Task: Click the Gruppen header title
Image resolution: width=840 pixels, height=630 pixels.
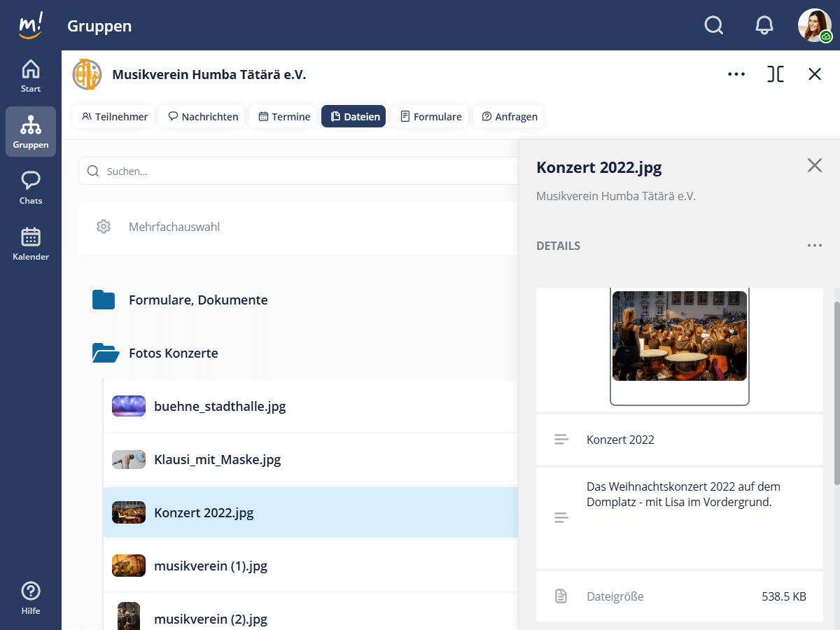Action: click(99, 26)
